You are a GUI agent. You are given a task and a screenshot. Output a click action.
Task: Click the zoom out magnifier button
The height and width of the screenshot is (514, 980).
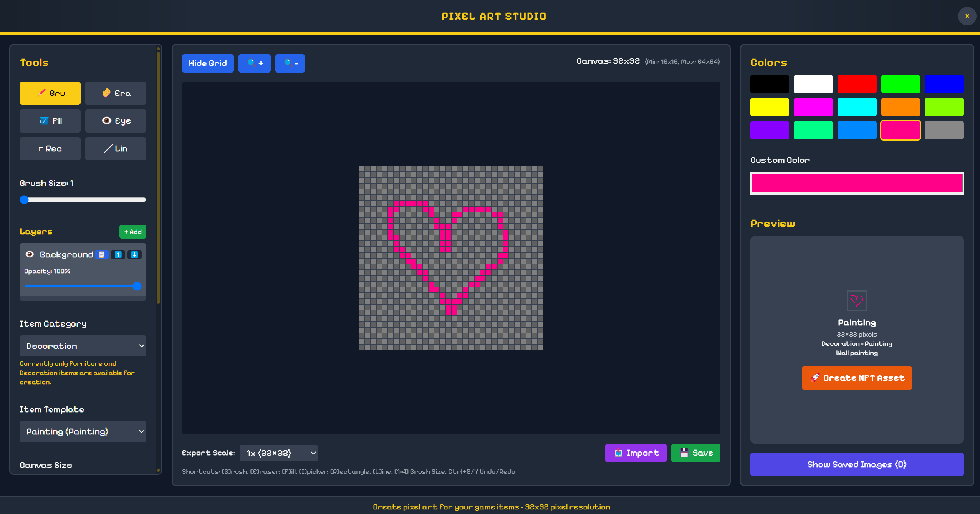point(290,63)
